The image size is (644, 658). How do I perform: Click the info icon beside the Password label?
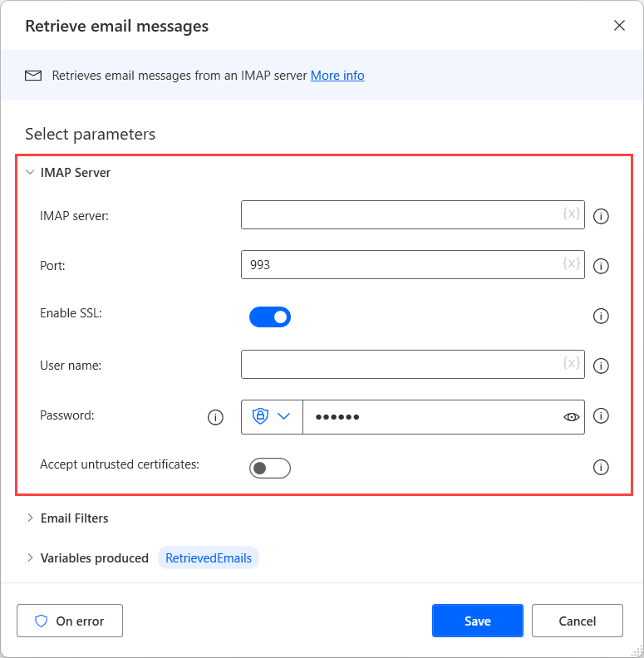pos(215,417)
